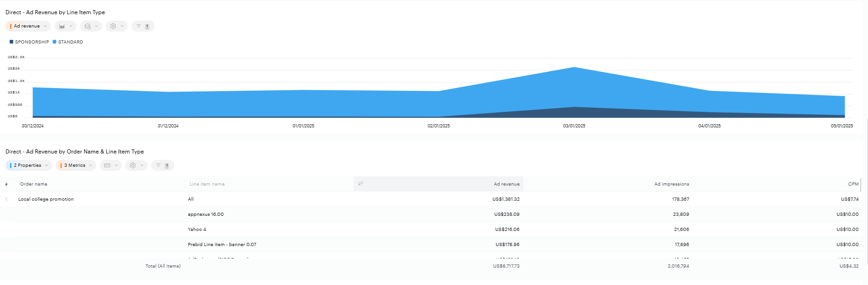Toggle the STANDARD series in the legend
This screenshot has height=285, width=868.
click(x=68, y=42)
